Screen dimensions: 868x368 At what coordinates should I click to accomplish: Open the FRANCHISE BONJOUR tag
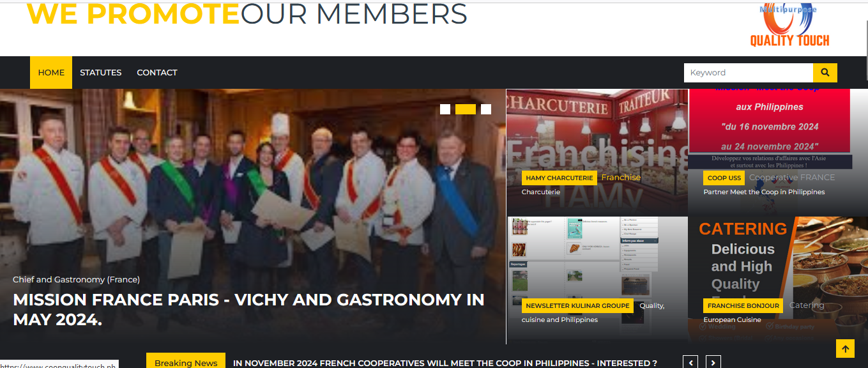(x=743, y=305)
